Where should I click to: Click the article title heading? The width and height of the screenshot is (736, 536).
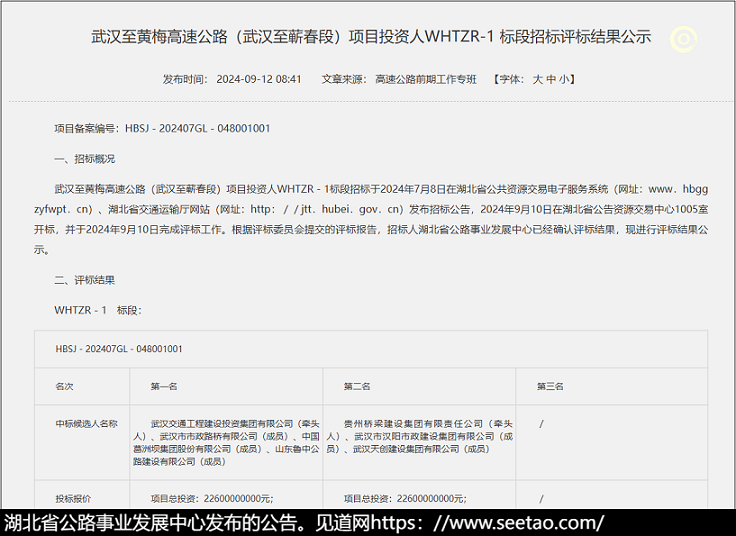click(371, 37)
